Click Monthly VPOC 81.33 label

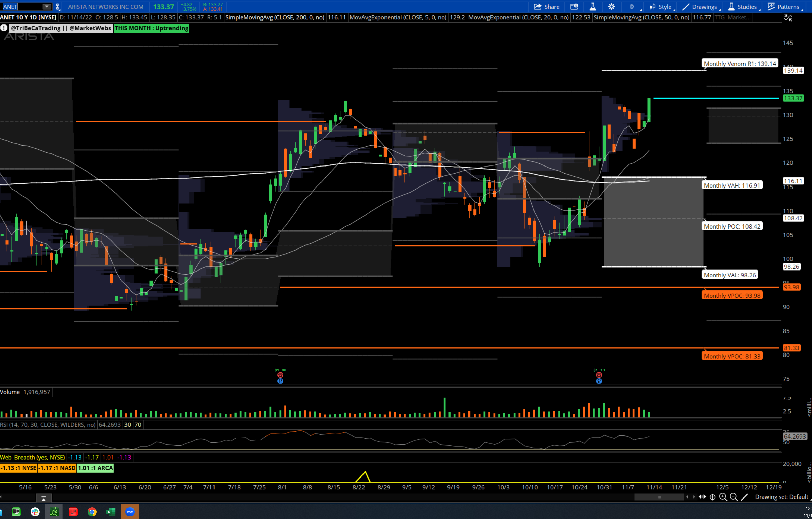tap(732, 356)
